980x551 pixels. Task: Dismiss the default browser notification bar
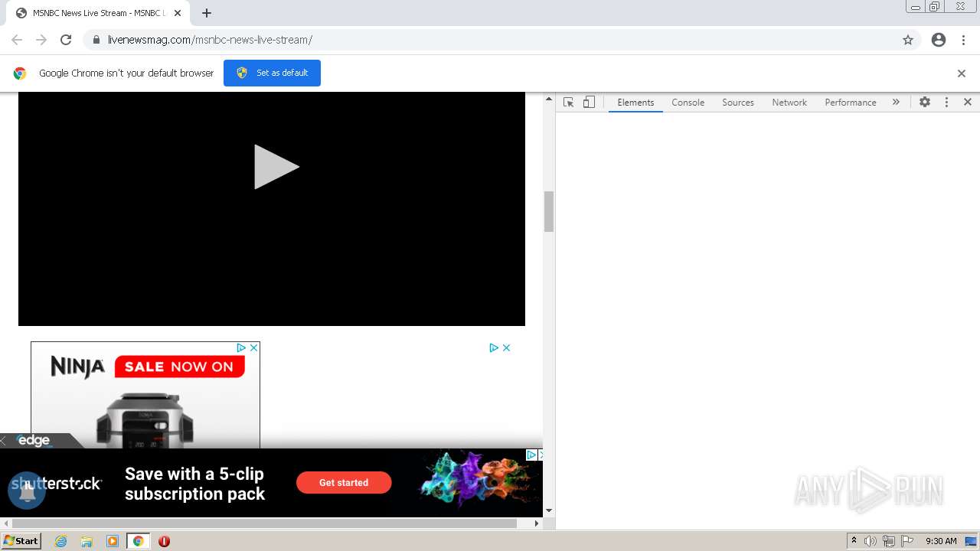click(x=962, y=73)
